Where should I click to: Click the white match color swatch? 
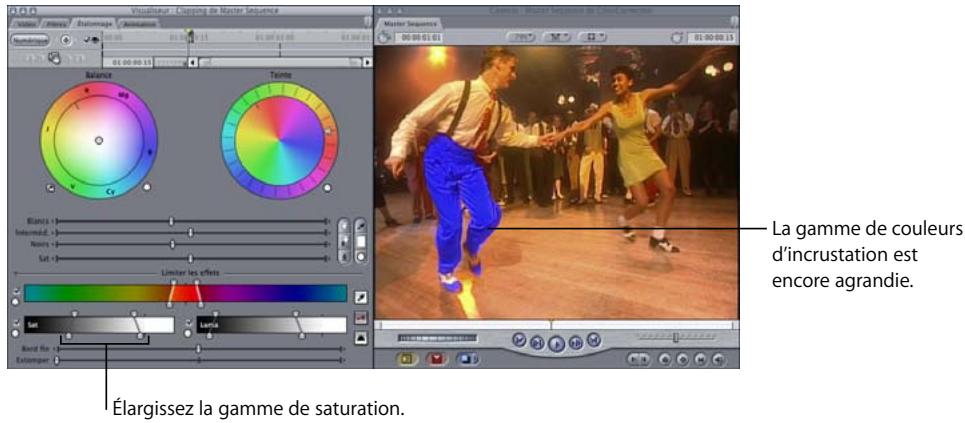[361, 241]
